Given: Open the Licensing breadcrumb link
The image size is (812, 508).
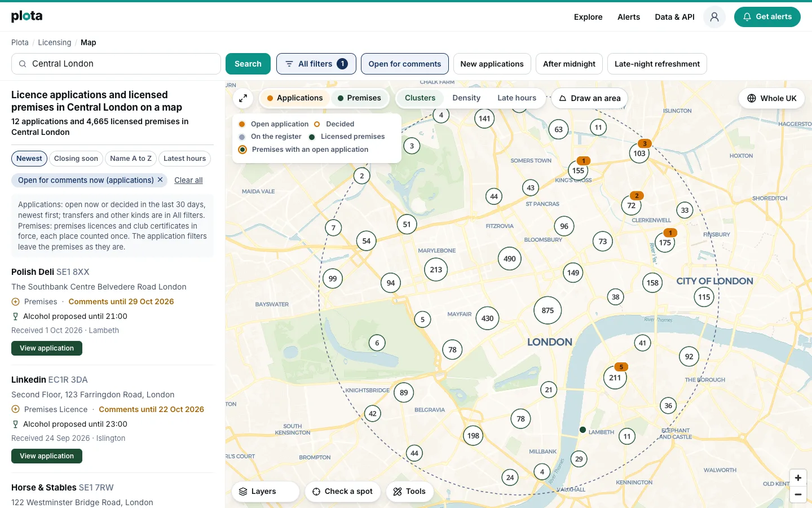Looking at the screenshot, I should click(55, 42).
